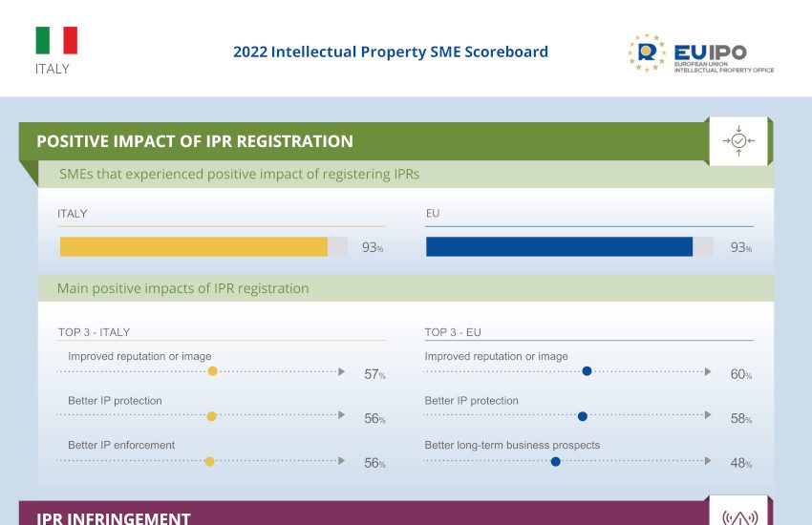
Task: Click the yellow dot for Better IP enforcement
Action: (209, 461)
